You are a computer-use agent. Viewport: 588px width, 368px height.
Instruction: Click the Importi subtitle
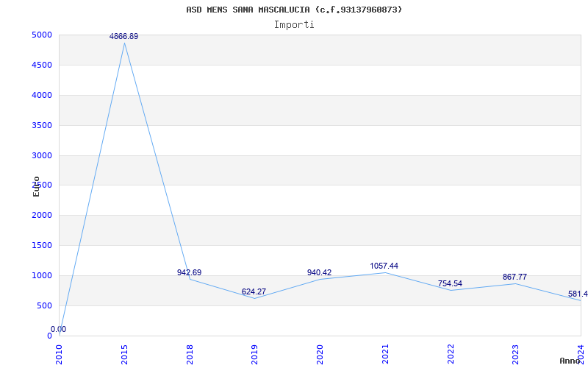pyautogui.click(x=294, y=25)
